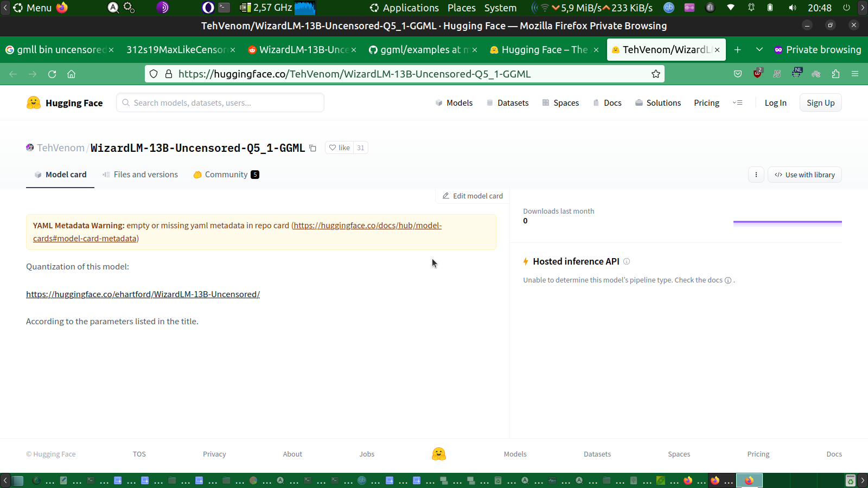Select the Model card tab
This screenshot has height=488, width=868.
pyautogui.click(x=60, y=175)
